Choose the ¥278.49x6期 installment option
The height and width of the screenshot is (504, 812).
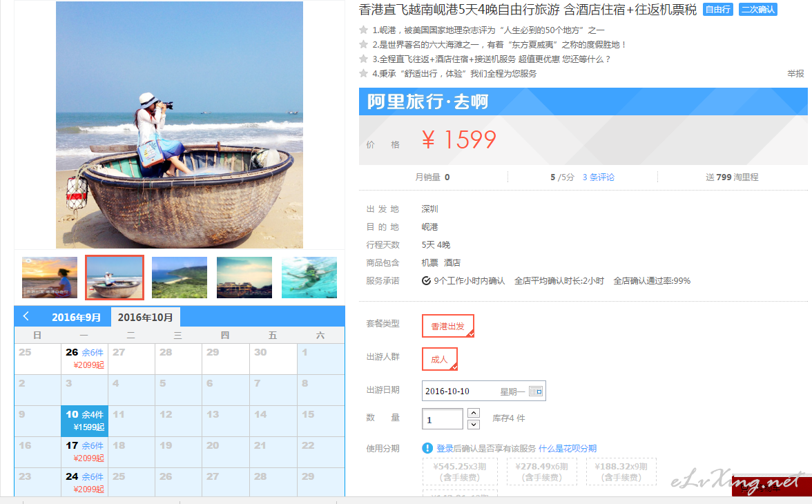tap(541, 472)
